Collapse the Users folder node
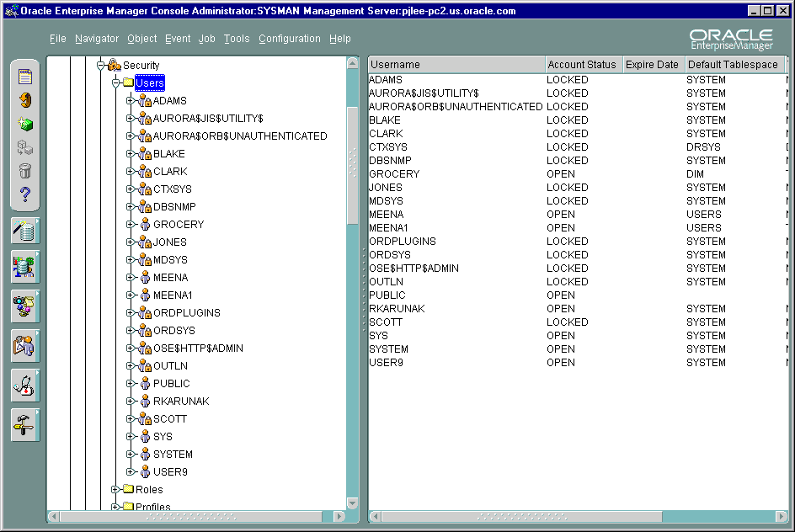The image size is (795, 532). (x=115, y=82)
